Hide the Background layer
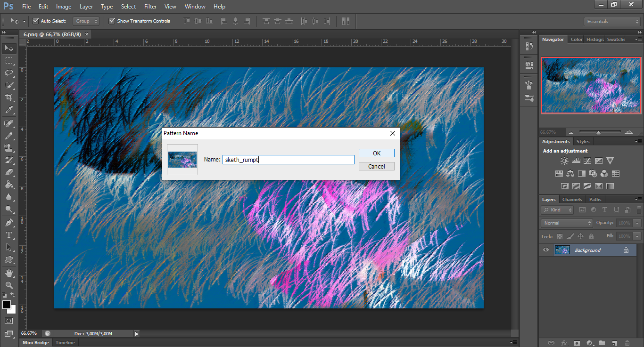644x347 pixels. pos(545,250)
